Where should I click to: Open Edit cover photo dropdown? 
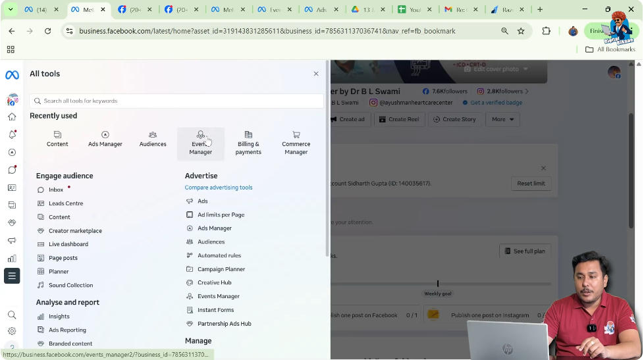[496, 69]
